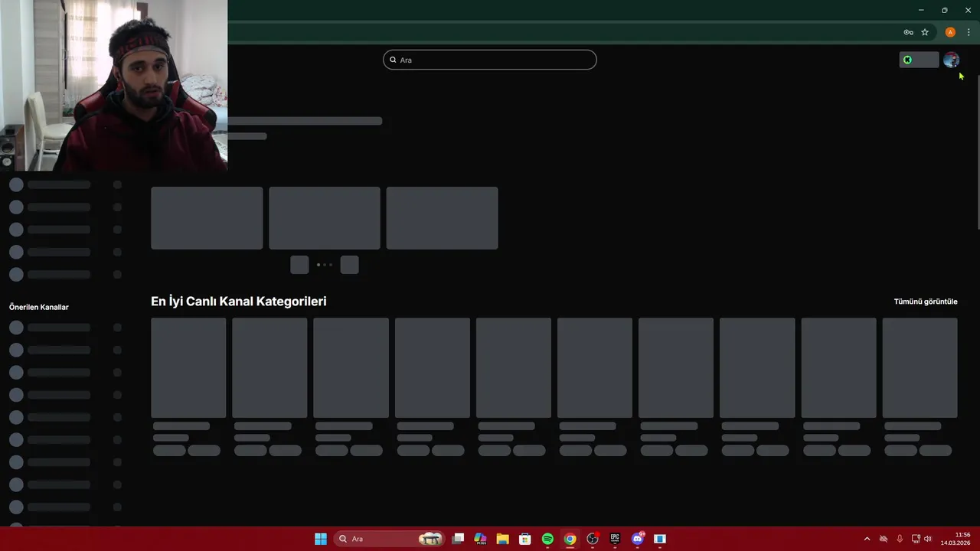
Task: Click the Önerilen Kanallar sidebar heading
Action: (39, 307)
